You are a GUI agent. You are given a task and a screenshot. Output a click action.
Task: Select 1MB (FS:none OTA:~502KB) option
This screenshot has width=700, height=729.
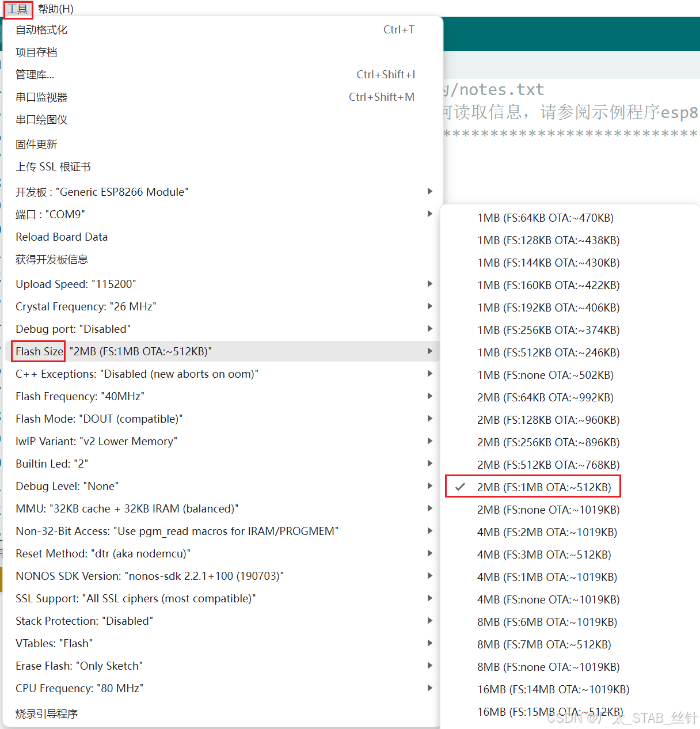pos(570,375)
